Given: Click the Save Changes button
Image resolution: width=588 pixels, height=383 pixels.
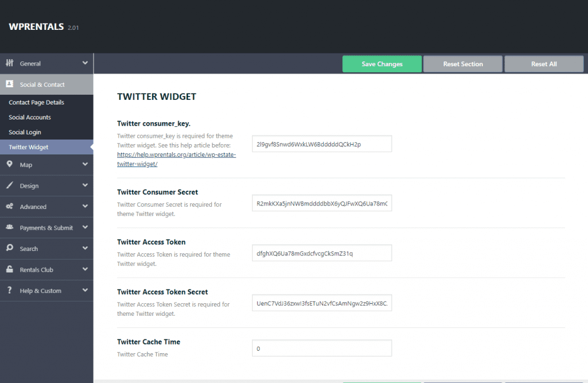Looking at the screenshot, I should 382,64.
